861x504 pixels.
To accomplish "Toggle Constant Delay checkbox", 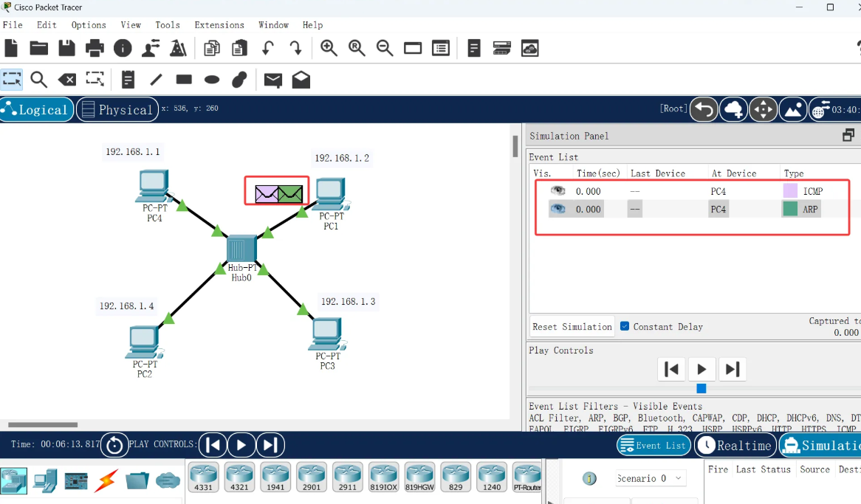I will (624, 326).
